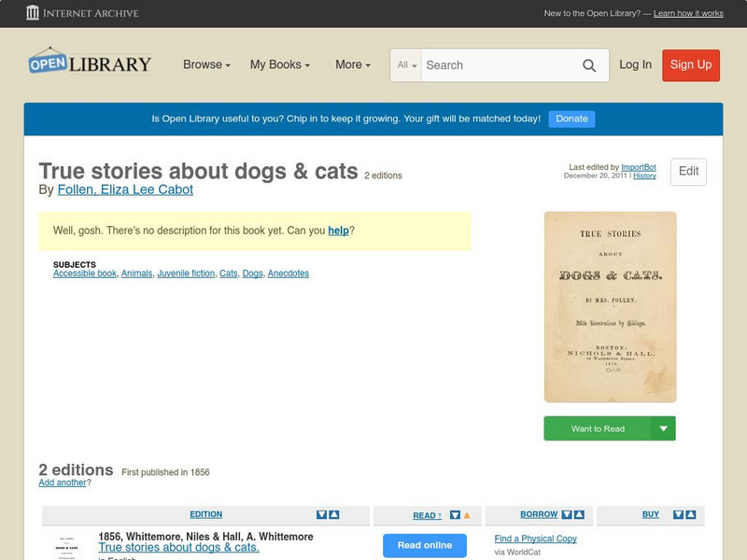Click the ImportBot editor link
Viewport: 747px width, 560px height.
[639, 167]
